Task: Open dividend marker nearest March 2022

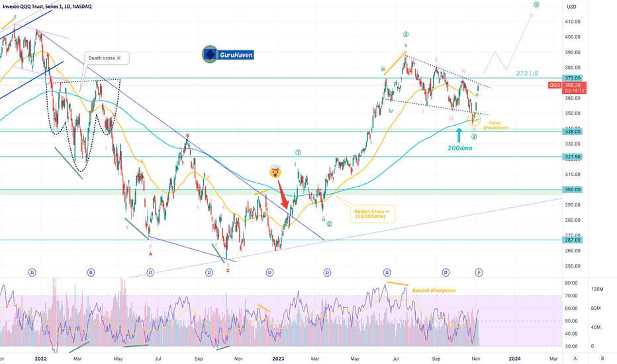Action: point(91,272)
